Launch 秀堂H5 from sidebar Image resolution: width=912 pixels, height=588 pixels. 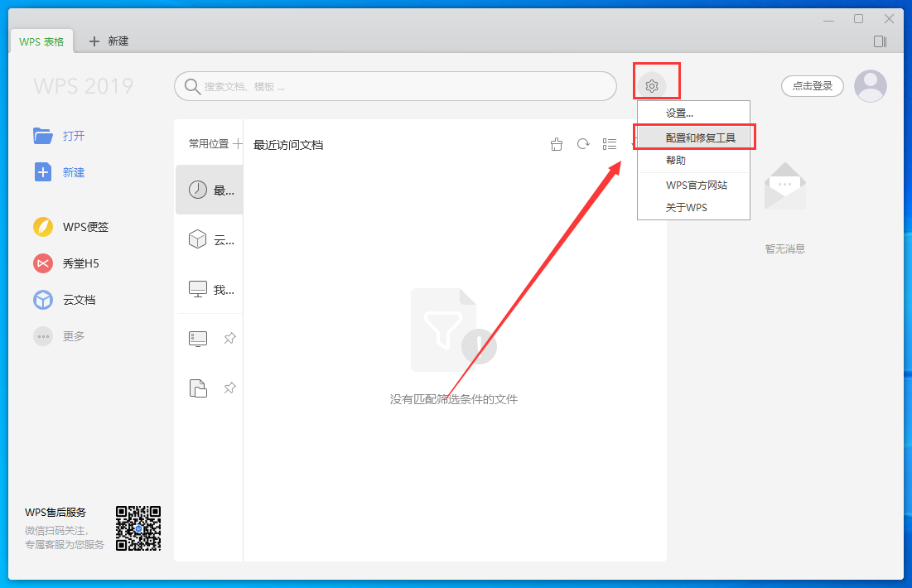tap(66, 263)
